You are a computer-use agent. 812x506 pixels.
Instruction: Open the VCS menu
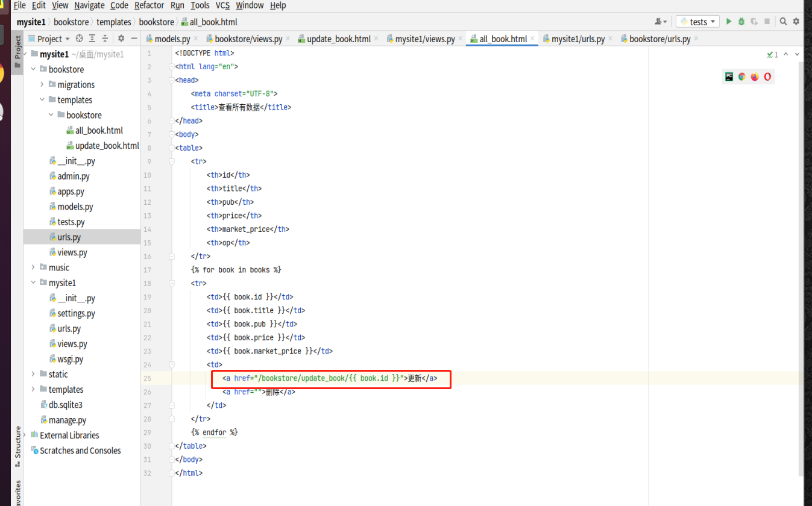(222, 5)
